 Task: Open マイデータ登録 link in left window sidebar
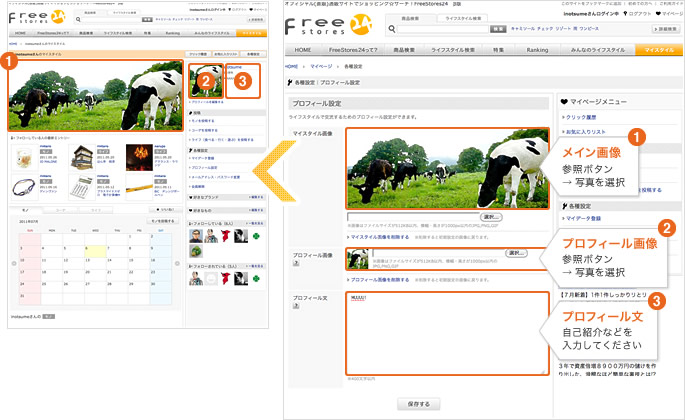202,158
